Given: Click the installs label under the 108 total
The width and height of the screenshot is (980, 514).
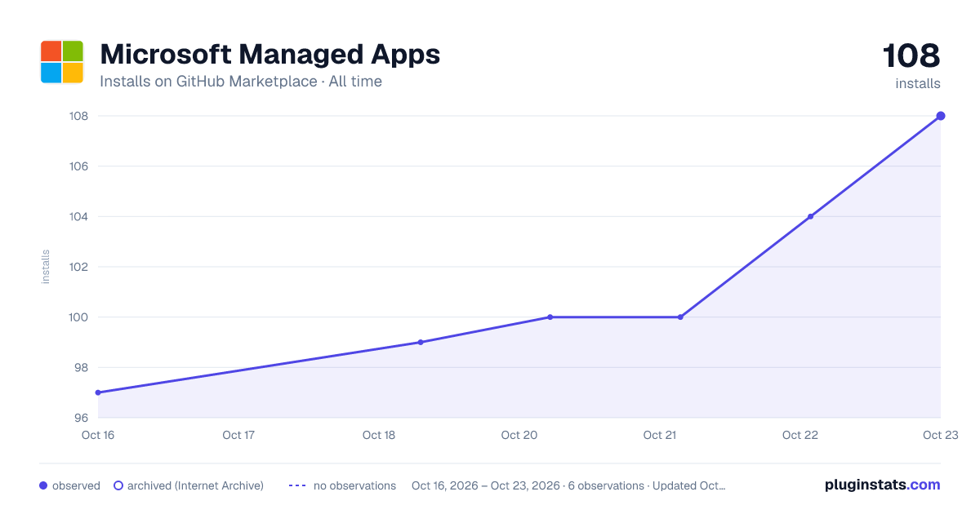Looking at the screenshot, I should (918, 83).
